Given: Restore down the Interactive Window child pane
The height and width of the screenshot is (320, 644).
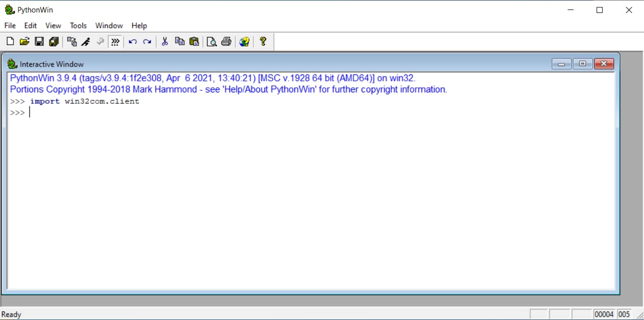Looking at the screenshot, I should pos(583,64).
